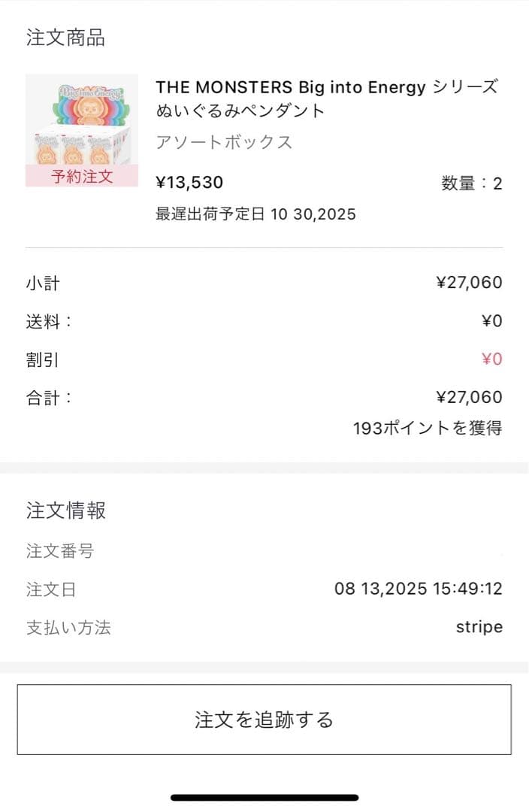Tap the 小計 amount ¥27,060
This screenshot has height=812, width=529.
pyautogui.click(x=469, y=283)
